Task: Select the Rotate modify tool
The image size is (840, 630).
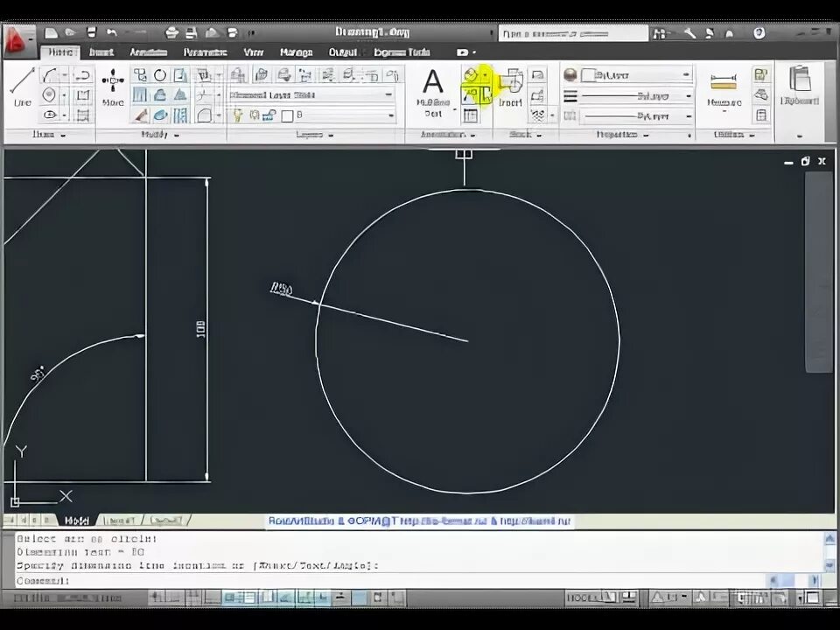Action: pos(160,75)
